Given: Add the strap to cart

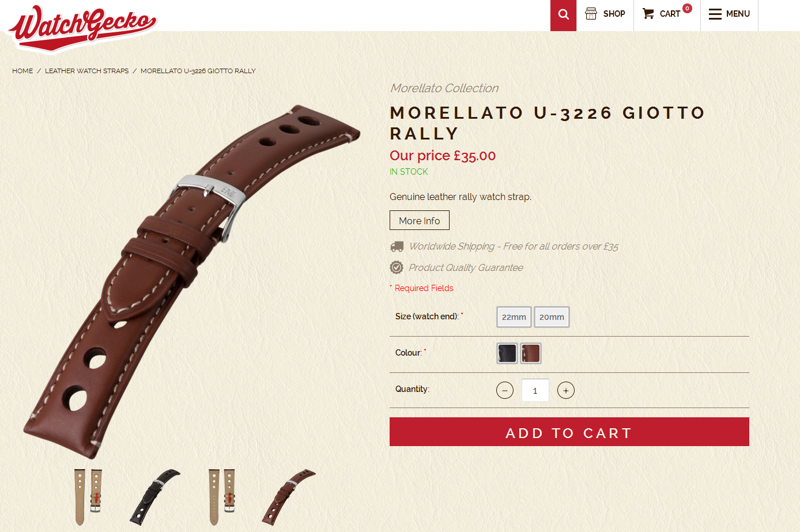Looking at the screenshot, I should coord(569,432).
